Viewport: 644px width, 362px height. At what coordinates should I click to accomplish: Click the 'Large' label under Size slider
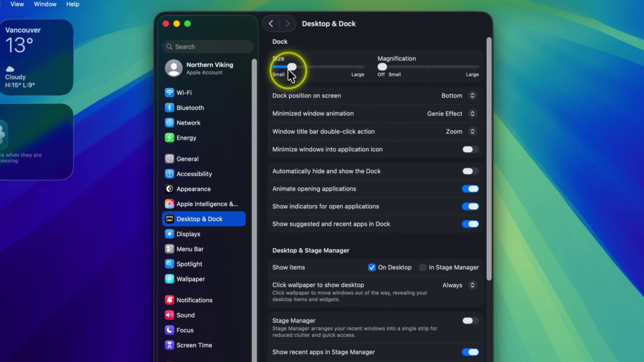tap(358, 75)
